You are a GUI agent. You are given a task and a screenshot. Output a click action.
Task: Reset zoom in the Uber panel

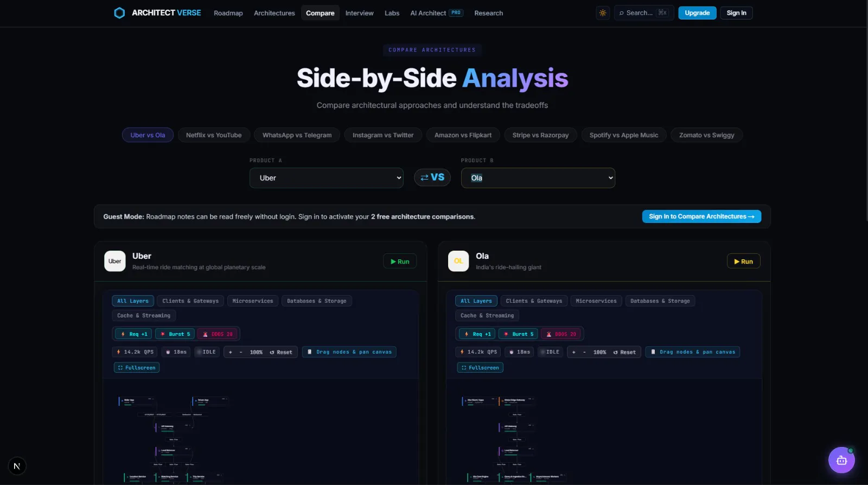tap(281, 352)
